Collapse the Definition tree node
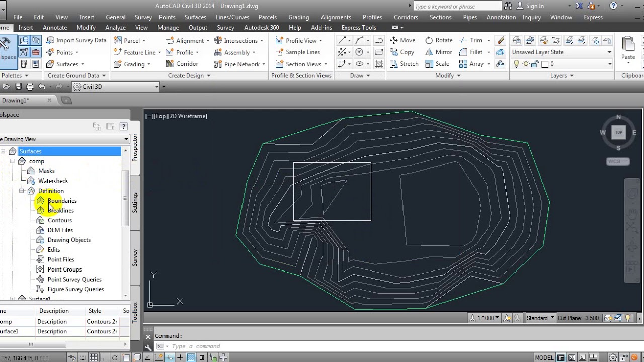Image resolution: width=644 pixels, height=362 pixels. [x=22, y=191]
